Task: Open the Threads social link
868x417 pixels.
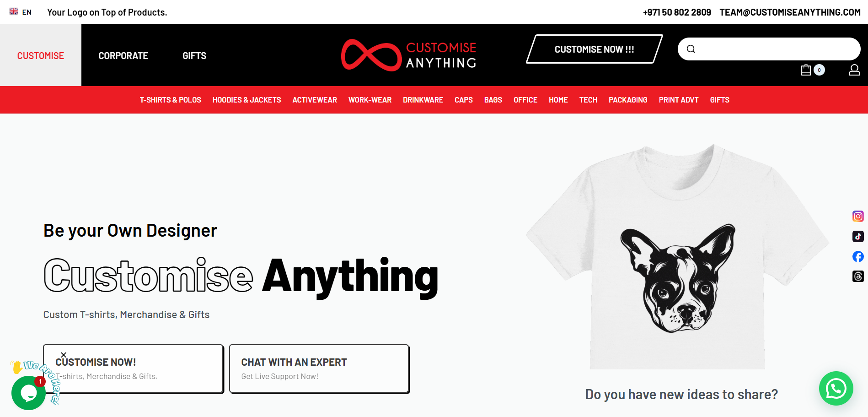Action: tap(858, 276)
